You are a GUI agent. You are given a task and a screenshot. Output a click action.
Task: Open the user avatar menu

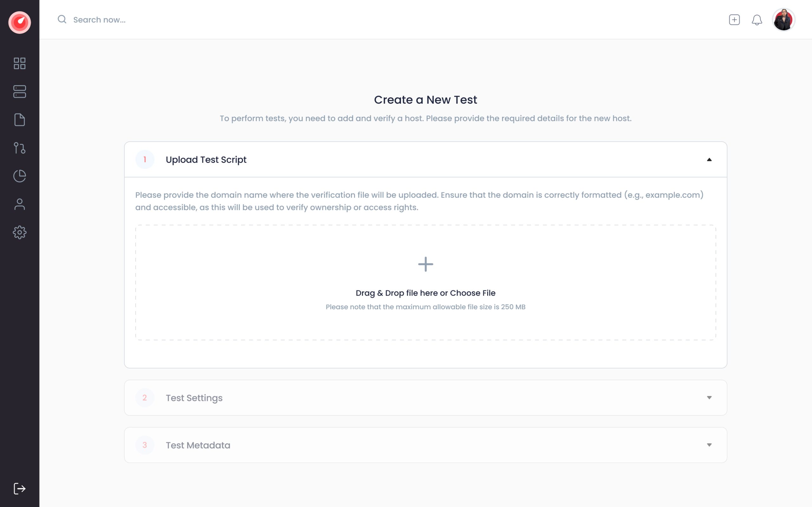click(783, 20)
